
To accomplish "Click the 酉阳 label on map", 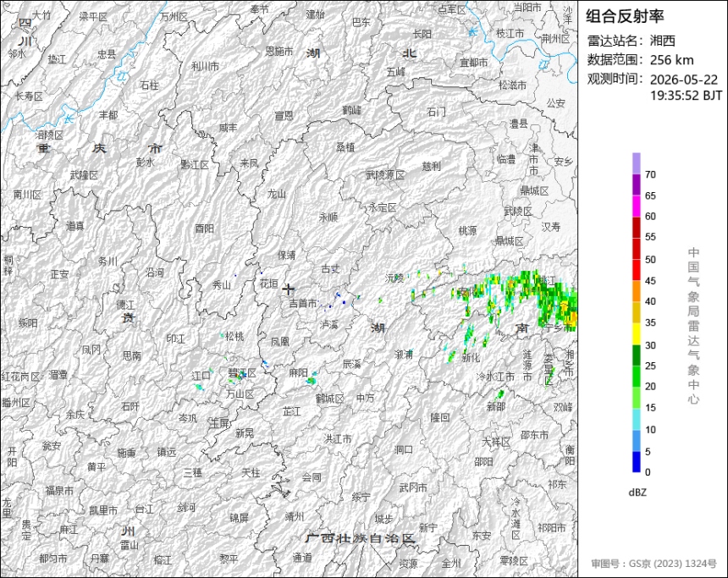I will [204, 228].
